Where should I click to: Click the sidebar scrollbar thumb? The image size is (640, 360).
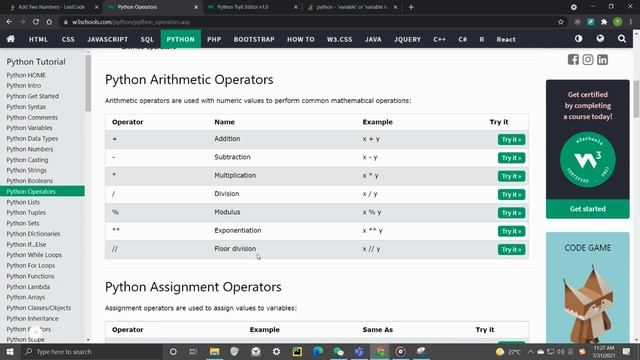pos(88,83)
